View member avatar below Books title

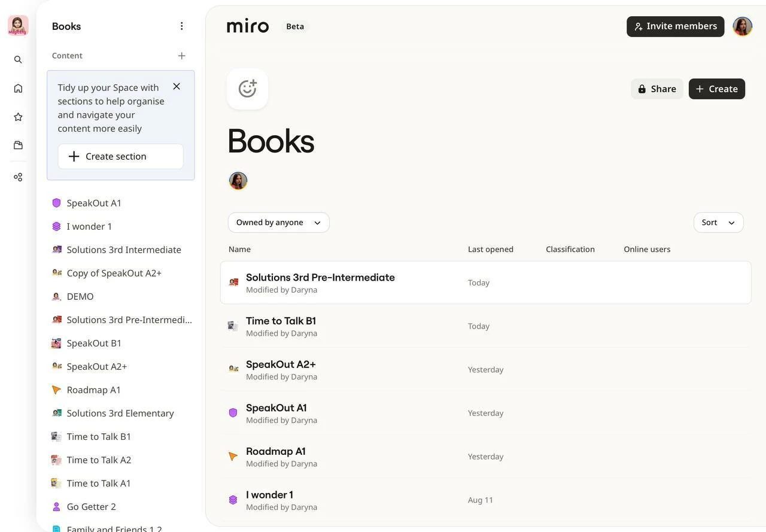238,181
